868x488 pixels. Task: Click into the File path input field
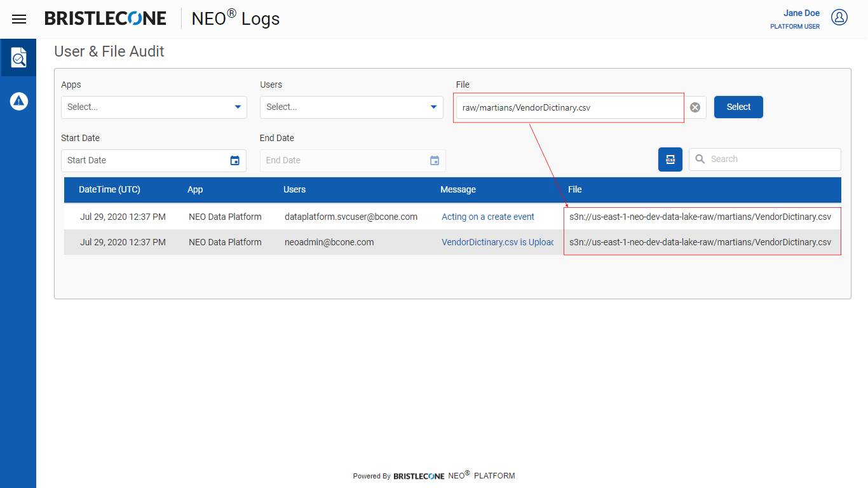(569, 107)
